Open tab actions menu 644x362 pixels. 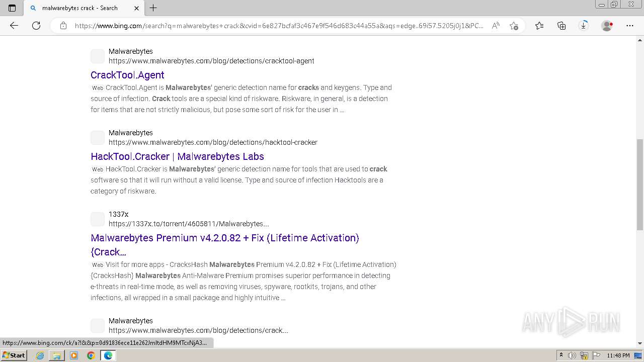click(x=12, y=8)
